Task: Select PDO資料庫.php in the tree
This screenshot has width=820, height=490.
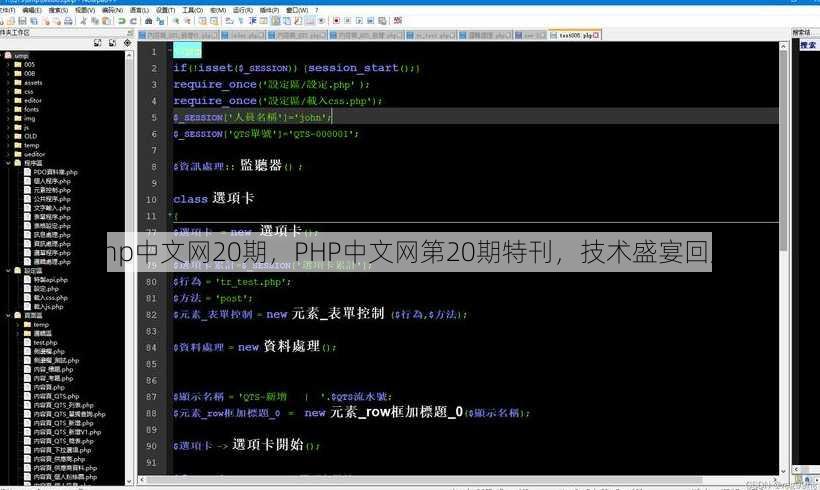Action: click(x=55, y=172)
